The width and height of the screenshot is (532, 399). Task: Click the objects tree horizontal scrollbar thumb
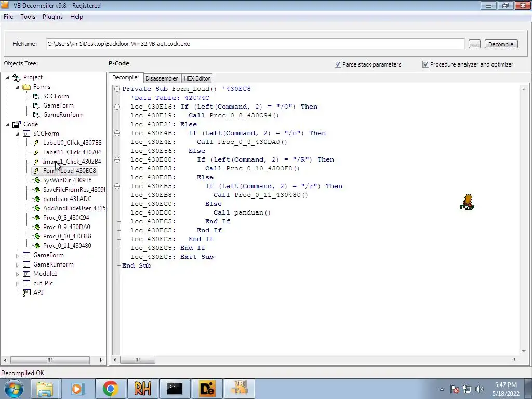(x=50, y=360)
